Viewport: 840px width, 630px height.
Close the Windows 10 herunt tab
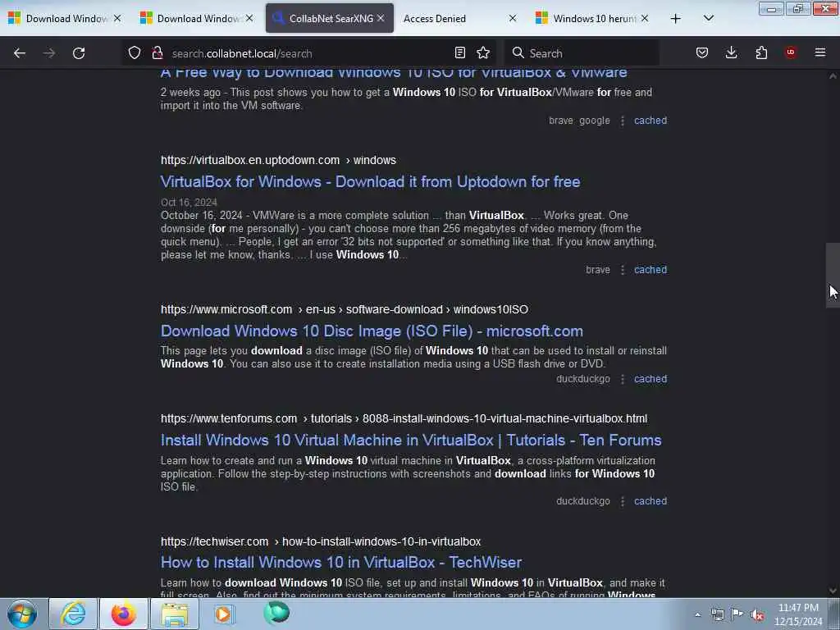click(x=645, y=18)
